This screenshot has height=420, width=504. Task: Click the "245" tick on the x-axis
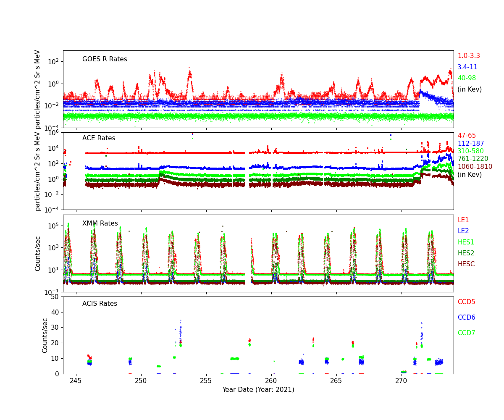click(x=76, y=381)
